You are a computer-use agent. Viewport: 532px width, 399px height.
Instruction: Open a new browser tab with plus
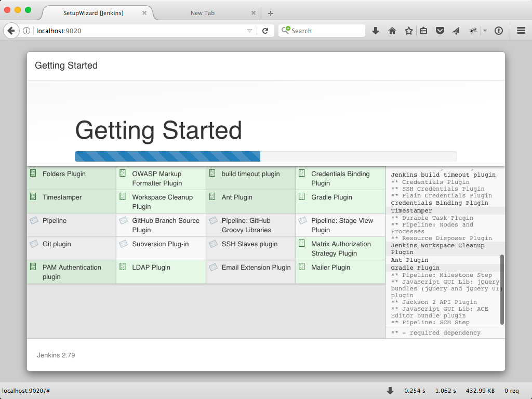pos(270,13)
